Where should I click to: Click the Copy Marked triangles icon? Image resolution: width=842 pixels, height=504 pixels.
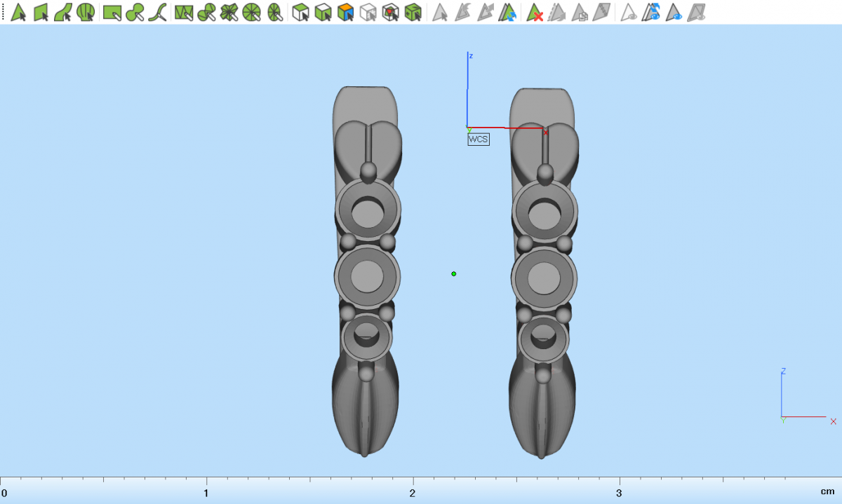coord(580,12)
